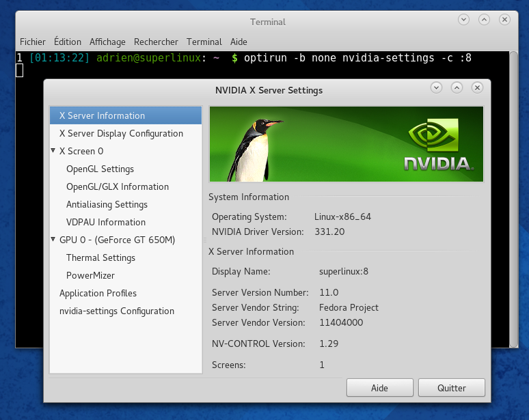Minimize the NVIDIA X Server Settings window

tap(436, 88)
